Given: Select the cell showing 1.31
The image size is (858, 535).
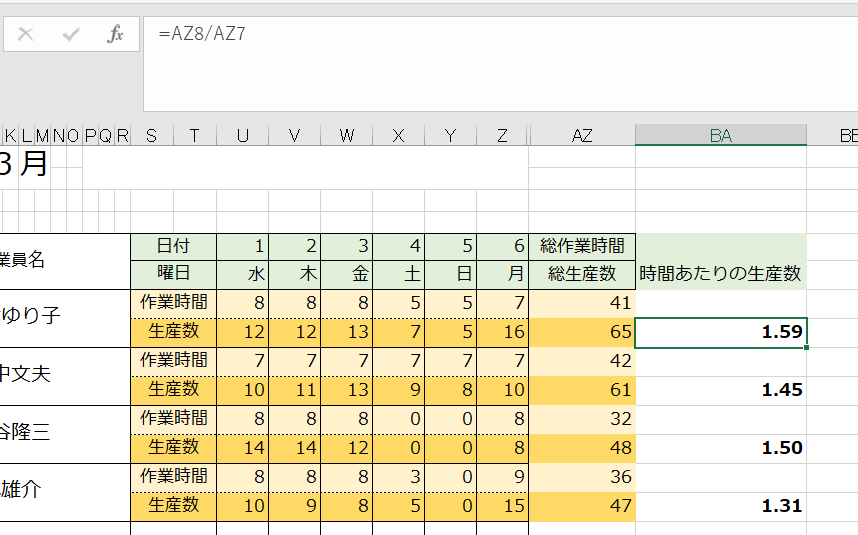Looking at the screenshot, I should click(720, 506).
